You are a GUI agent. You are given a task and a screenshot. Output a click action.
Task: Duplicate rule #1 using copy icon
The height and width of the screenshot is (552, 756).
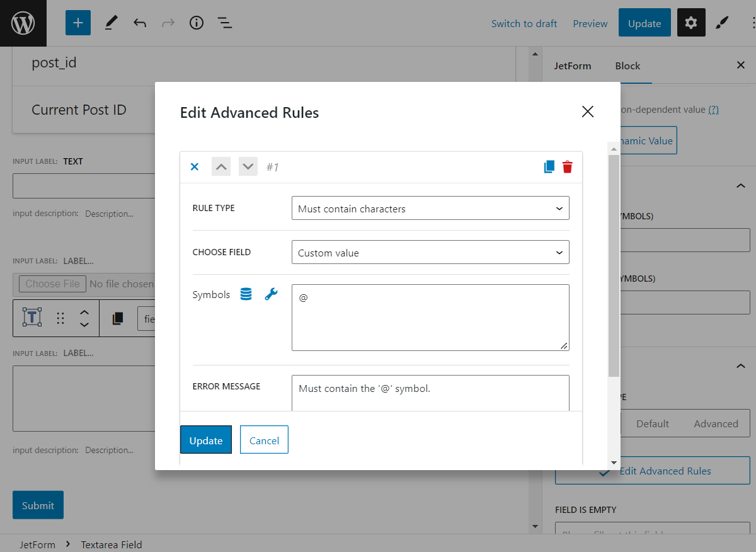coord(549,166)
